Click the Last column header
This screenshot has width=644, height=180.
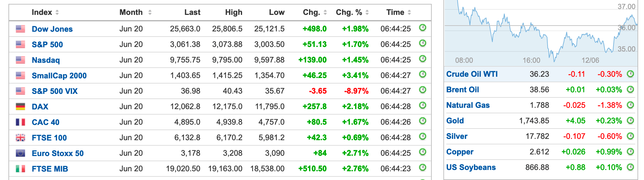(192, 12)
